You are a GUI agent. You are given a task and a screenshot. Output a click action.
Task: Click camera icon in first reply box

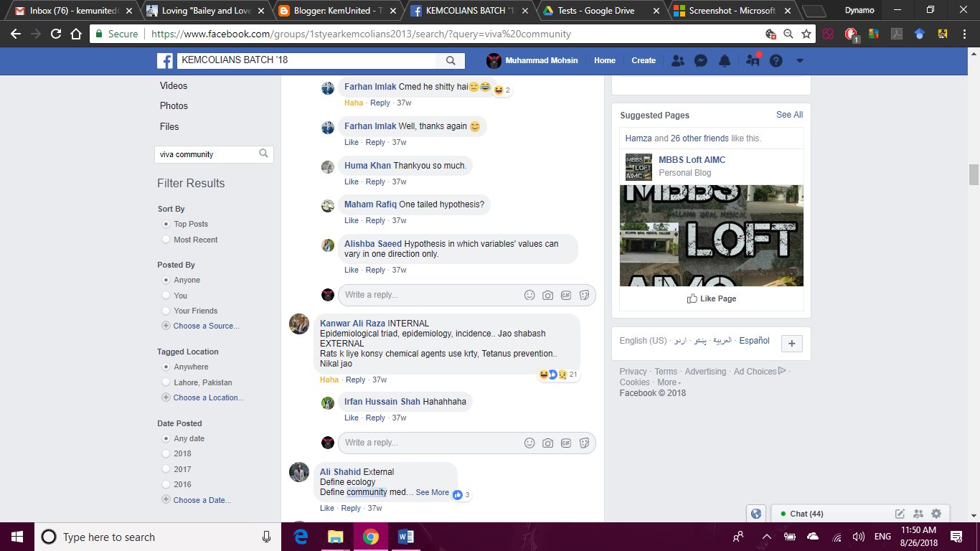[547, 295]
